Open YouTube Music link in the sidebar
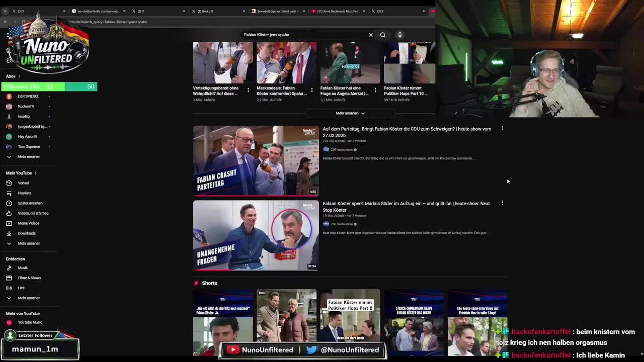The width and height of the screenshot is (644, 362). click(30, 322)
